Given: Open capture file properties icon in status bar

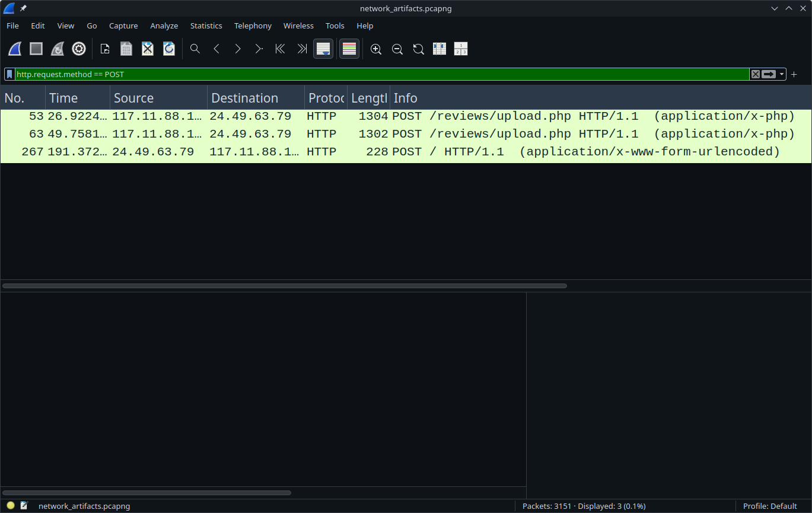Looking at the screenshot, I should pos(24,506).
